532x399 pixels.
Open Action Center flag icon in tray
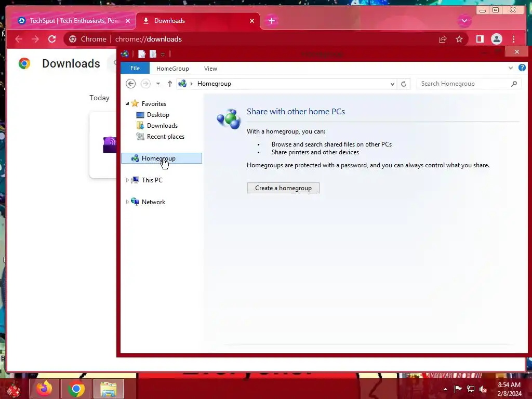click(x=458, y=389)
